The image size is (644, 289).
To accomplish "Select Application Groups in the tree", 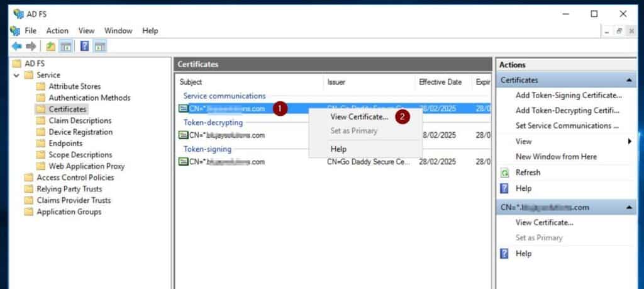I will pyautogui.click(x=69, y=212).
